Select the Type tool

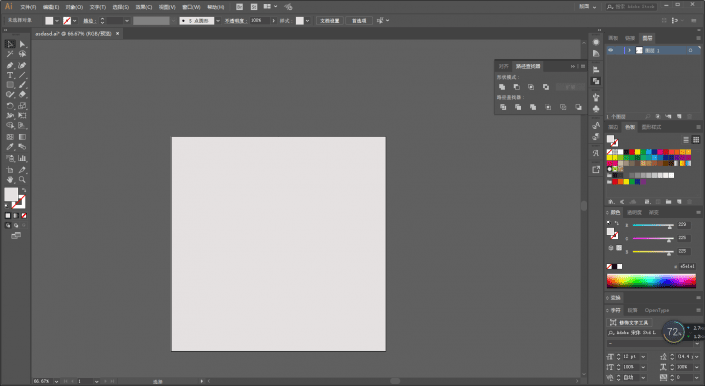click(10, 75)
